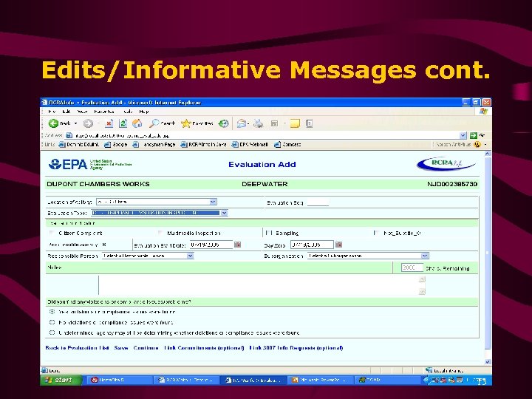Click Link Commitments (optional)
Image resolution: width=532 pixels, height=399 pixels.
pos(204,348)
